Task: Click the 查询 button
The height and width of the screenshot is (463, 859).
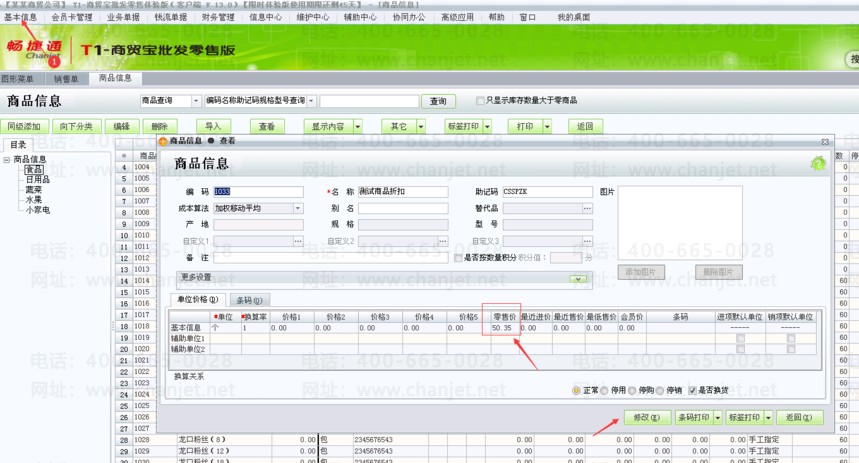Action: click(438, 101)
